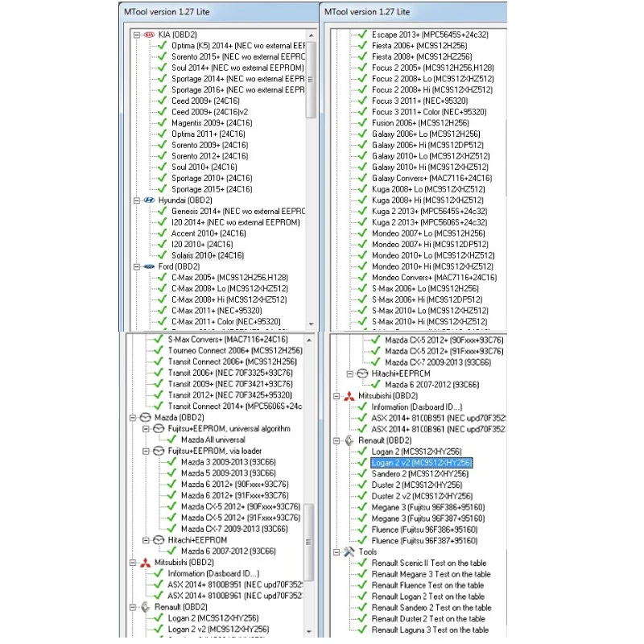Viewport: 644px width, 644px height.
Task: Click icon beside Fujitsu+EEPROM, universal algorithm
Action: click(x=159, y=429)
